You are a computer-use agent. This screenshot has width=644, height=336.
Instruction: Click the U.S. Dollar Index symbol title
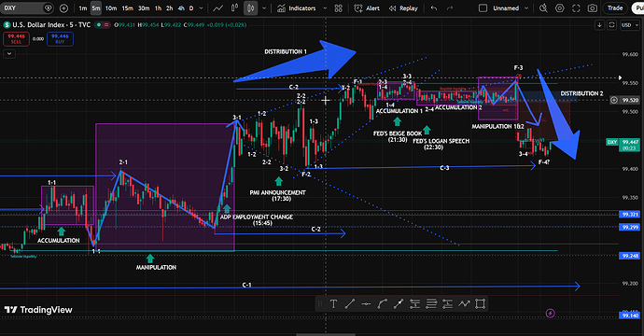[x=51, y=25]
